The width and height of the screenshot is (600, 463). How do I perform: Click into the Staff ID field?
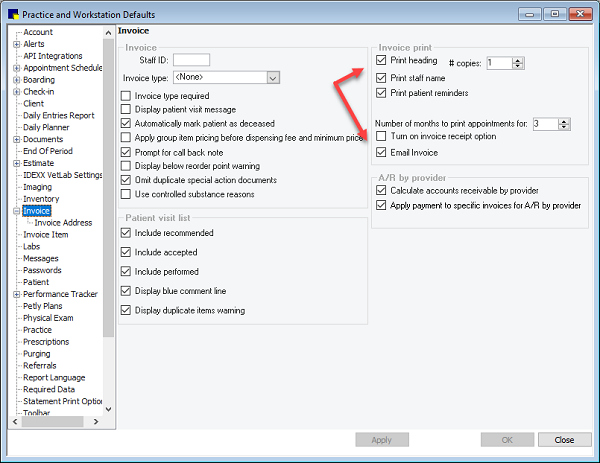pos(191,60)
